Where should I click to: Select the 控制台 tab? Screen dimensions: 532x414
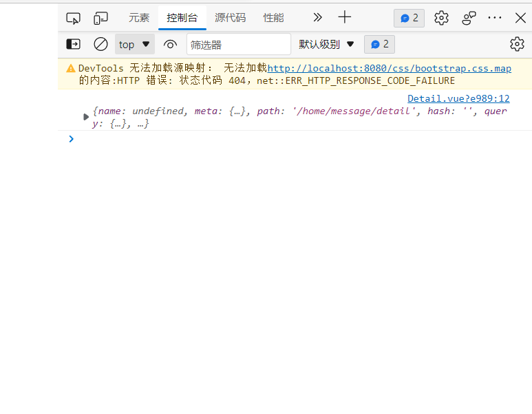[x=182, y=18]
